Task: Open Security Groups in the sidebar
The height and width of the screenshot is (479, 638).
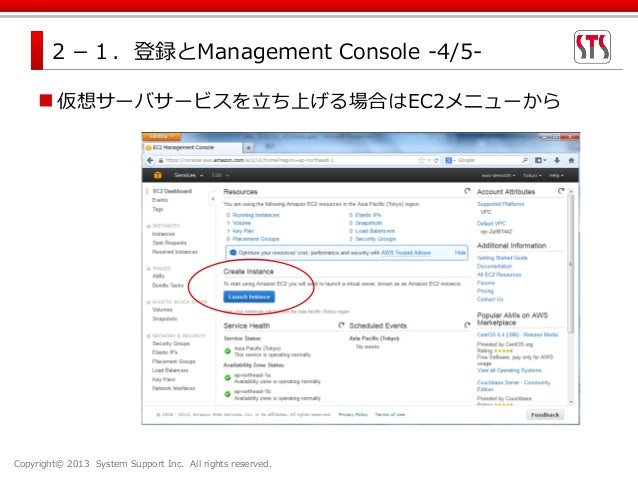Action: click(x=171, y=343)
